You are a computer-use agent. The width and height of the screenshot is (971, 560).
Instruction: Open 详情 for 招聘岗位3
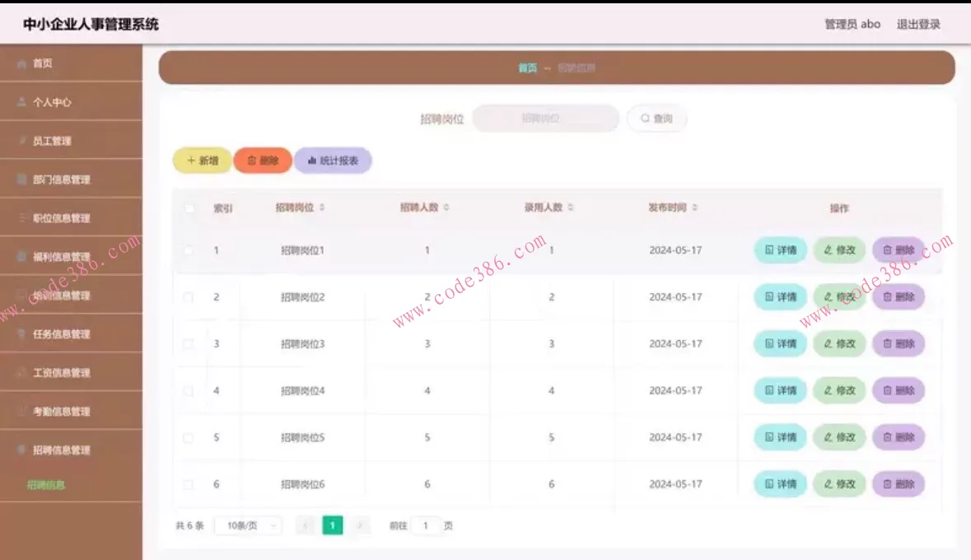point(778,343)
